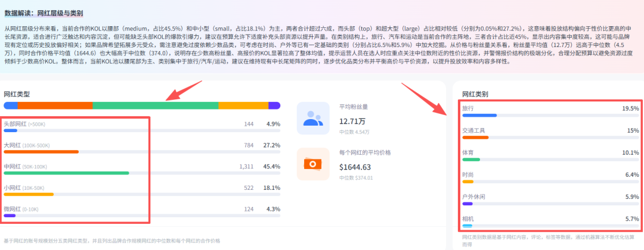Click the 相机 category label
Viewport: 644px width, 250px height.
[468, 219]
